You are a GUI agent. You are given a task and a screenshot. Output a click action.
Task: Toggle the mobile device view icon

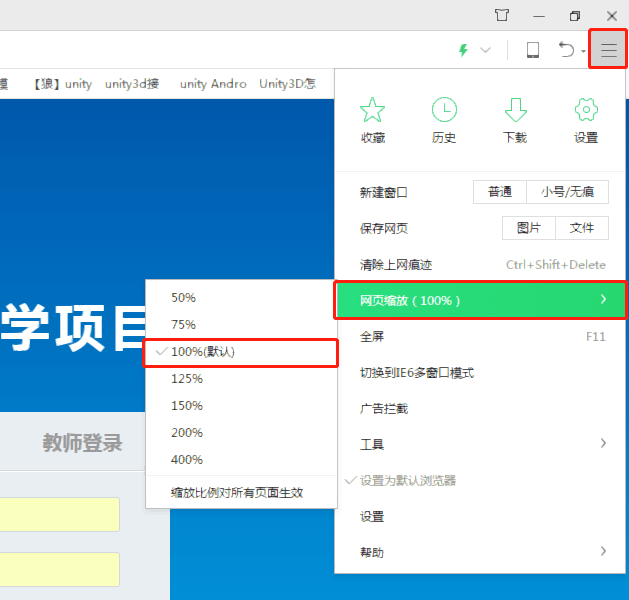pyautogui.click(x=533, y=50)
